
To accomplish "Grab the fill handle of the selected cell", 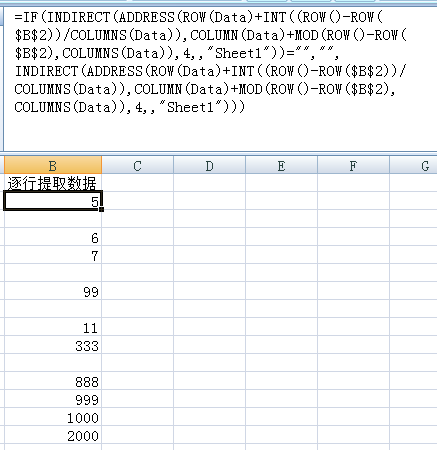I will (101, 209).
